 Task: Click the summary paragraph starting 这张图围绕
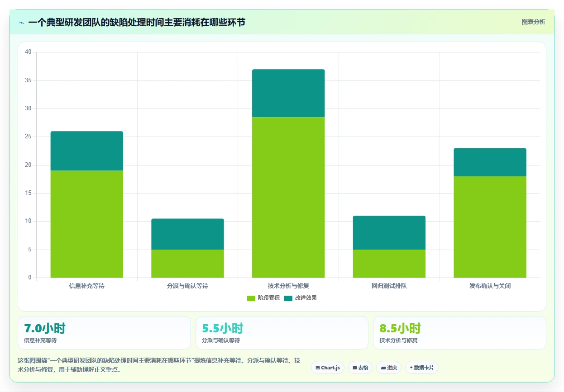pos(159,365)
